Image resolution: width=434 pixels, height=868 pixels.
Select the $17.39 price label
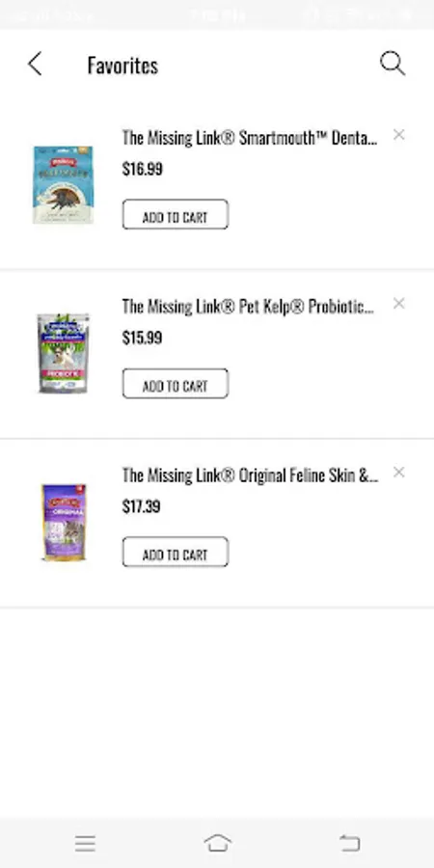click(142, 506)
